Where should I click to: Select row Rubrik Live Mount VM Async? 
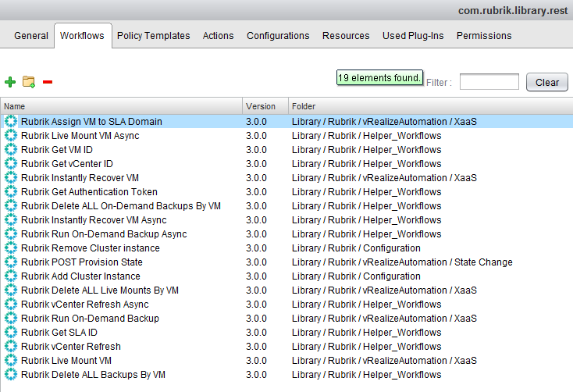pos(286,136)
